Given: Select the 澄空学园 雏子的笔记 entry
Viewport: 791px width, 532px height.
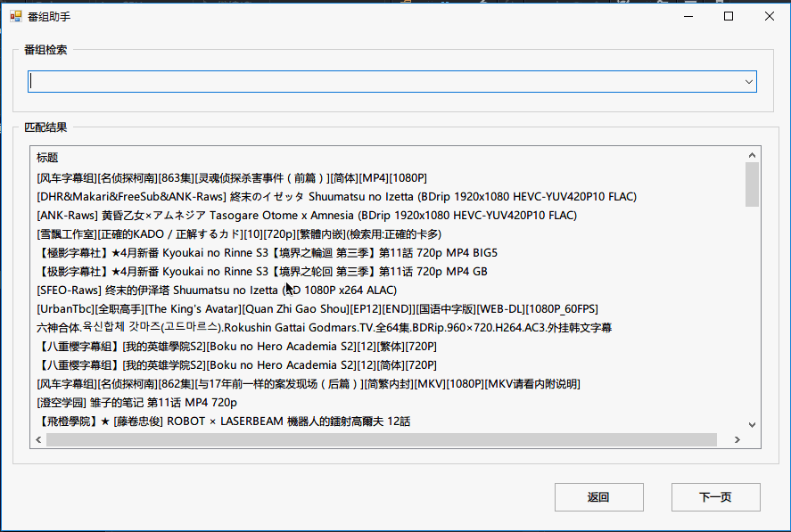Looking at the screenshot, I should [x=134, y=402].
